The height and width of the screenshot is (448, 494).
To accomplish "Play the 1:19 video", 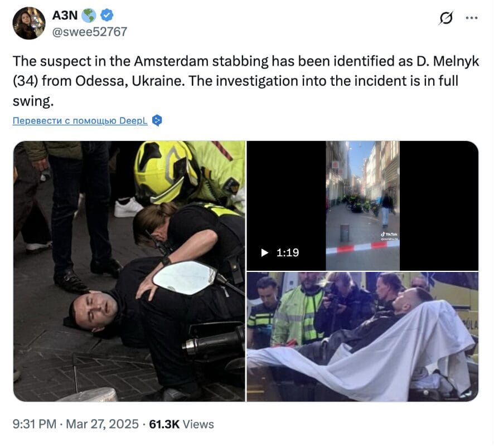I will [265, 252].
